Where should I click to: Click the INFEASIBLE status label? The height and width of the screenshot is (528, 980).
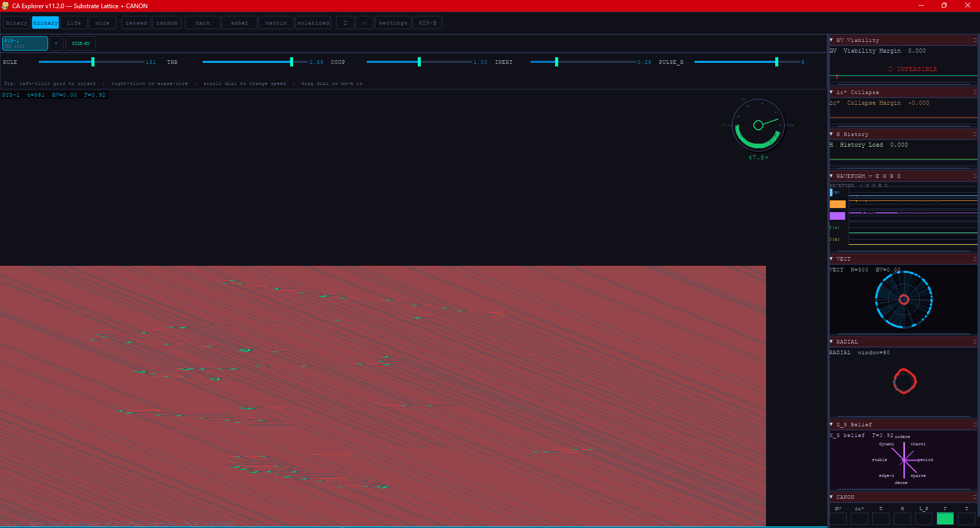913,69
